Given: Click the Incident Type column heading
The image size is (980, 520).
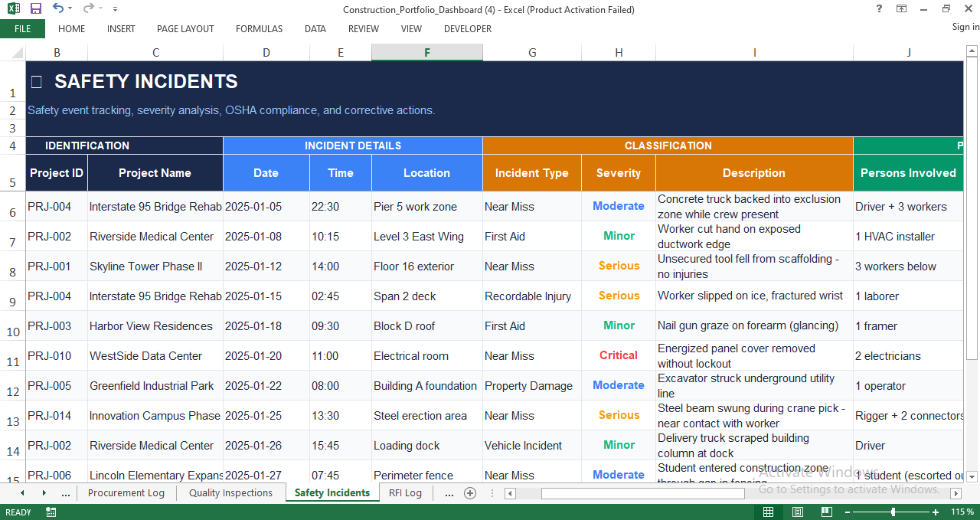Looking at the screenshot, I should click(x=532, y=173).
